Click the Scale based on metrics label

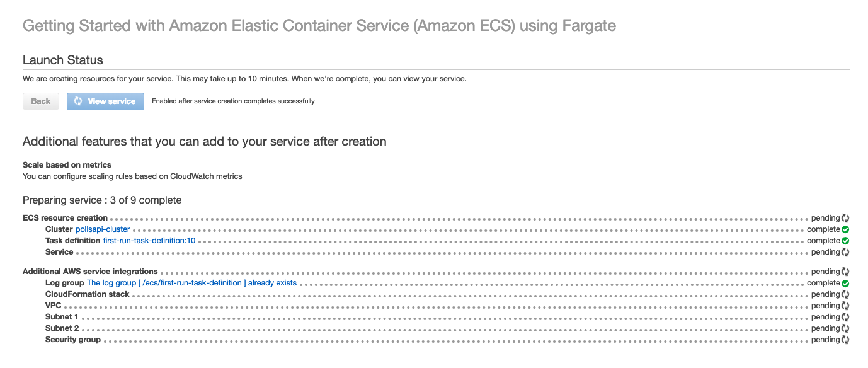67,165
